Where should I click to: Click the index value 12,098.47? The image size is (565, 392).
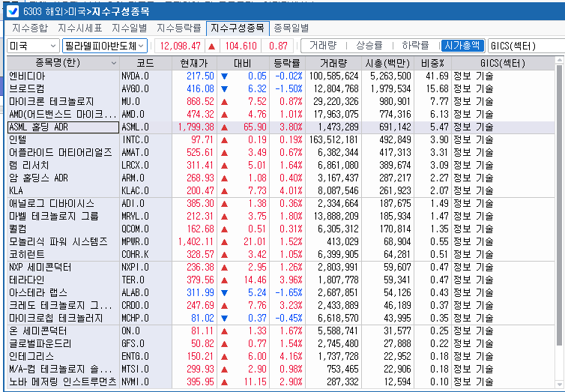(x=180, y=46)
